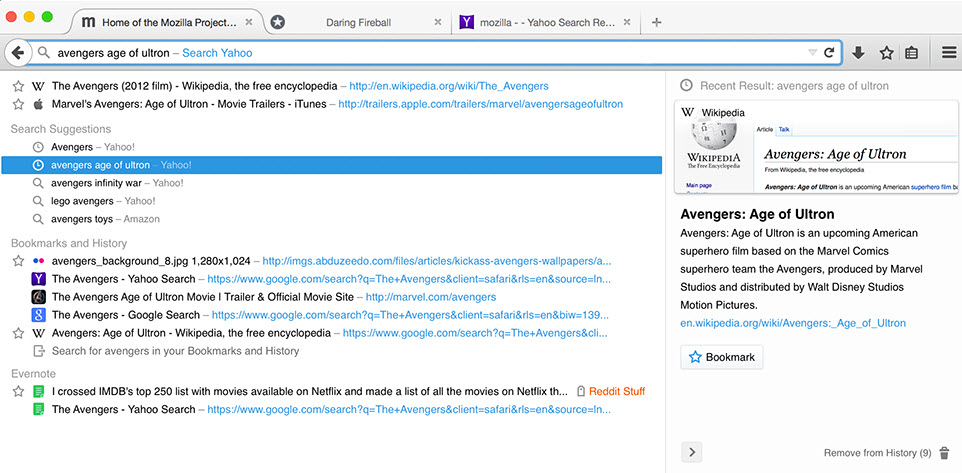Switch to the mozilla Yahoo Search tab

546,22
